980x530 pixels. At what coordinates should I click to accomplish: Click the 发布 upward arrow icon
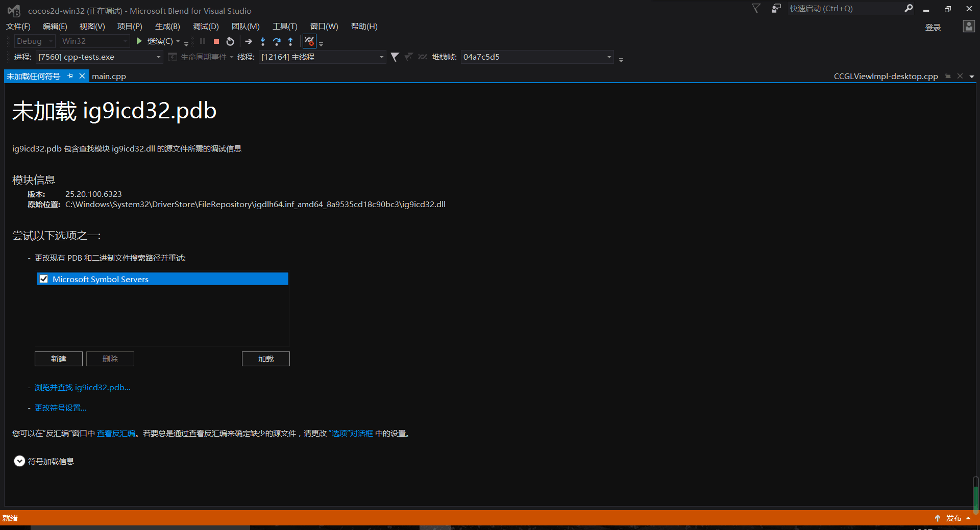point(938,518)
